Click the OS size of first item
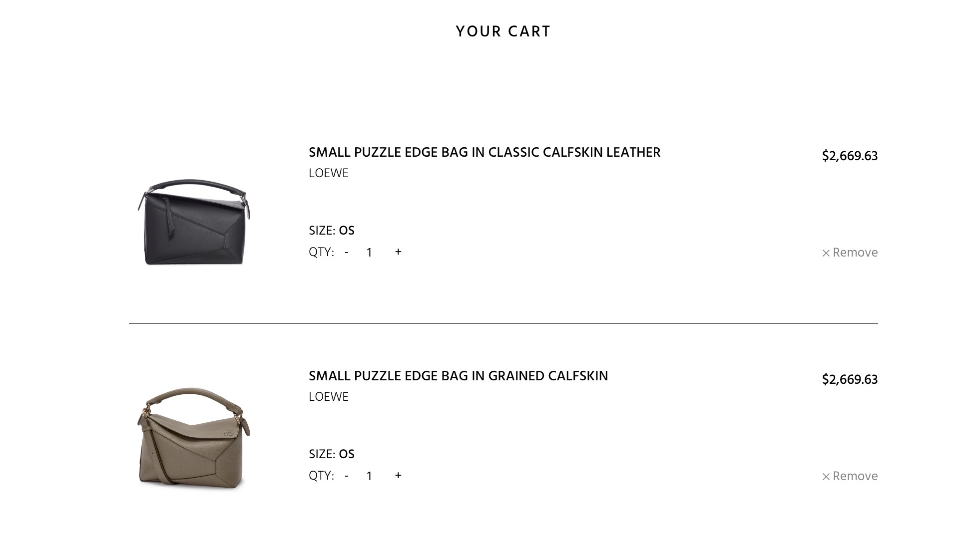This screenshot has width=978, height=560. pos(347,230)
